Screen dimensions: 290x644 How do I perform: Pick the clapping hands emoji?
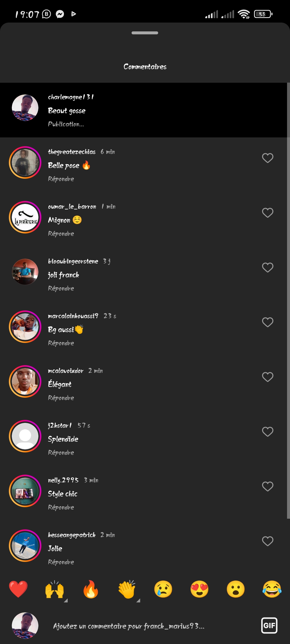tap(127, 589)
